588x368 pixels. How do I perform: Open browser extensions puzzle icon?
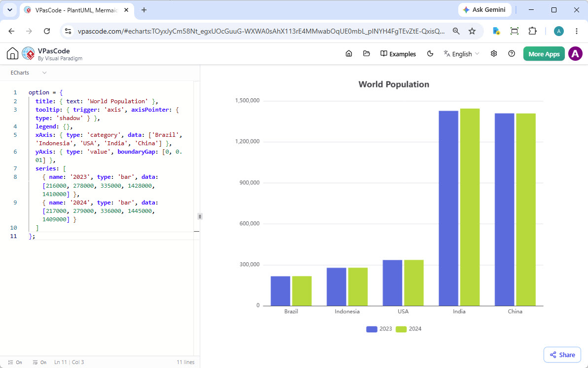click(532, 31)
